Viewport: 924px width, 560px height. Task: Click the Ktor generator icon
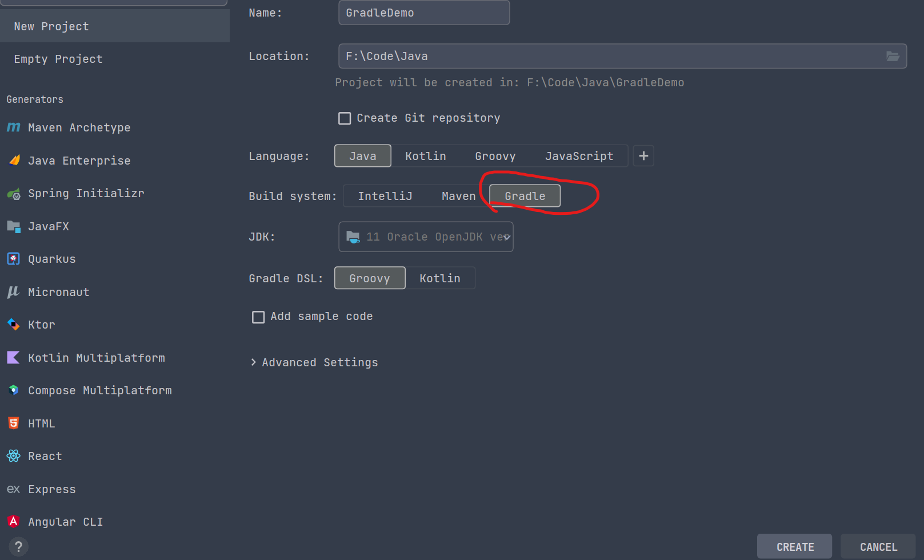[x=14, y=325]
